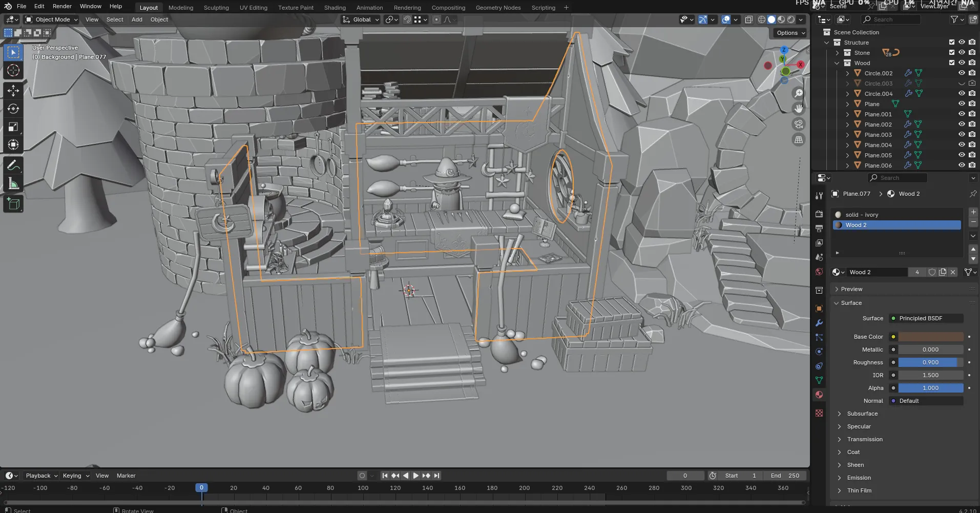Open the Object Mode dropdown
Image resolution: width=980 pixels, height=513 pixels.
pyautogui.click(x=51, y=19)
